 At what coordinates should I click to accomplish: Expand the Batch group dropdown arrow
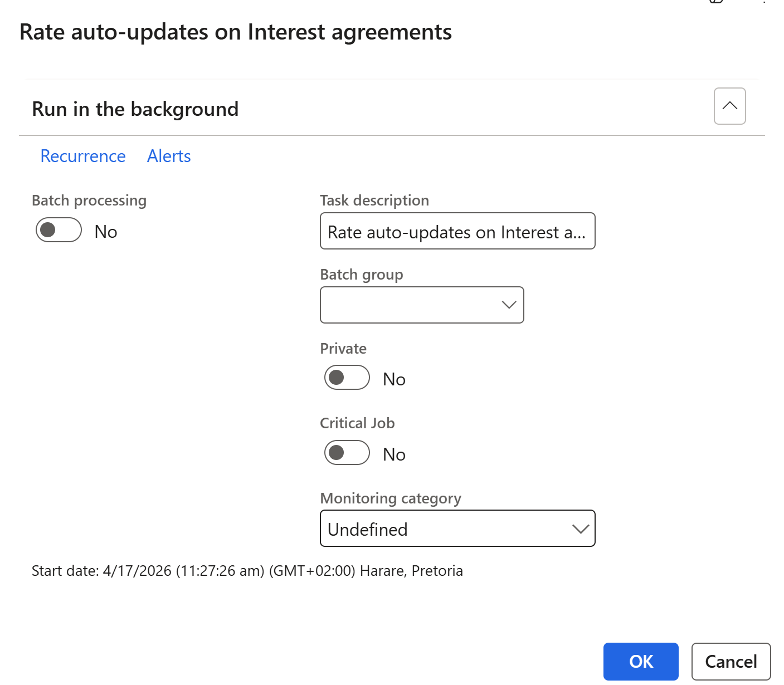click(508, 305)
